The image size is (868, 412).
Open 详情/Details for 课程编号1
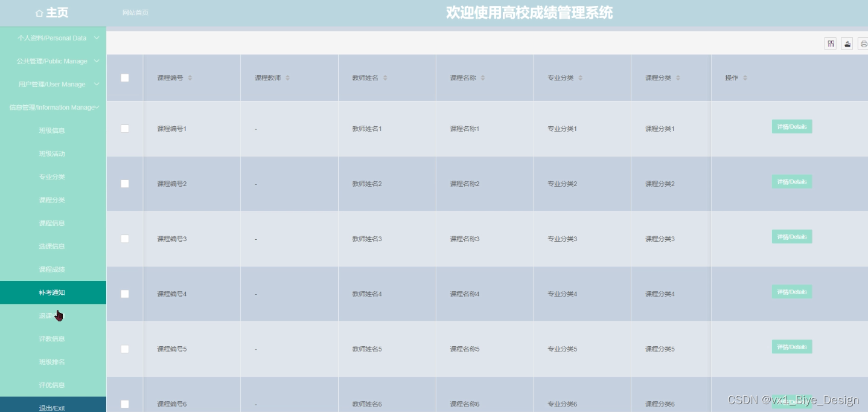pyautogui.click(x=791, y=126)
